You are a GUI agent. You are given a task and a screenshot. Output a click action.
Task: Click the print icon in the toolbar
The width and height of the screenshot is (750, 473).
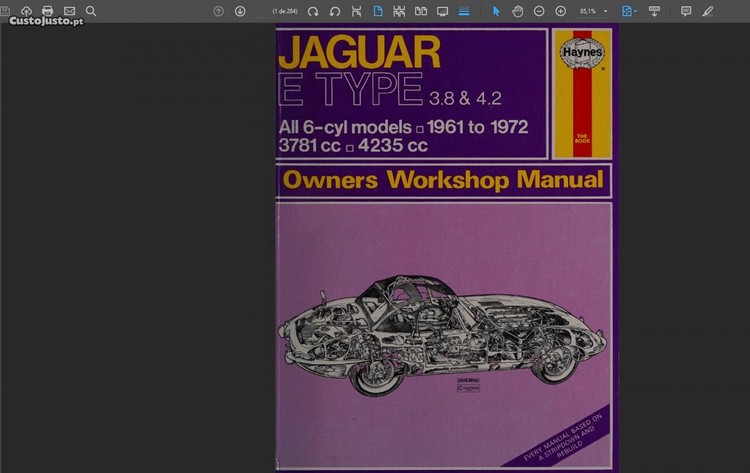tap(47, 11)
